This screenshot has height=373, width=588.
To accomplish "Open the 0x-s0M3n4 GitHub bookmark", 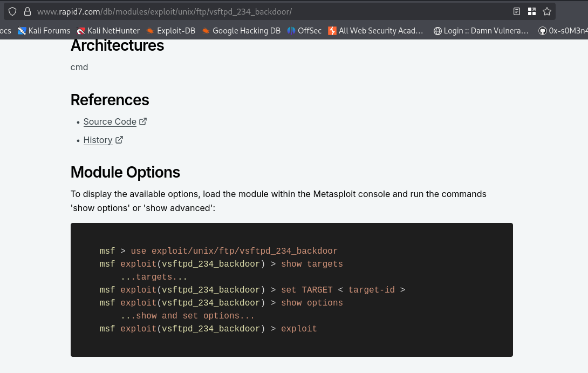I will pyautogui.click(x=563, y=31).
